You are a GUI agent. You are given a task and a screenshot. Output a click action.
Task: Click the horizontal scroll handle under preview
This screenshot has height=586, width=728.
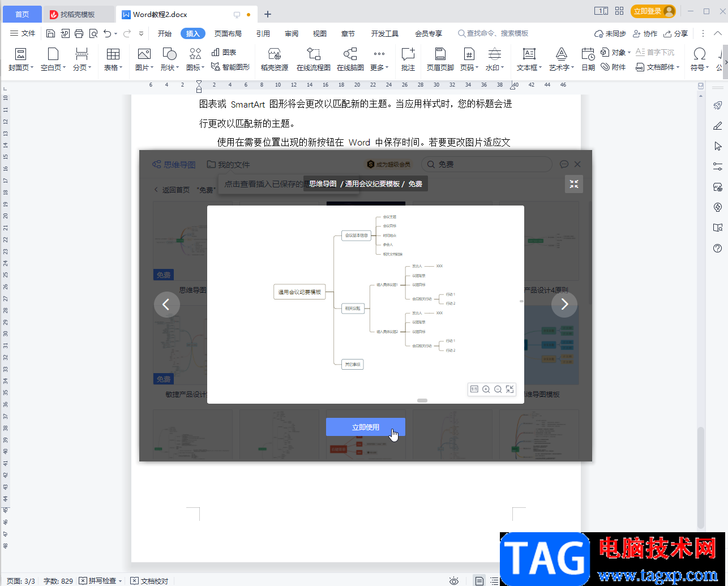tap(422, 400)
